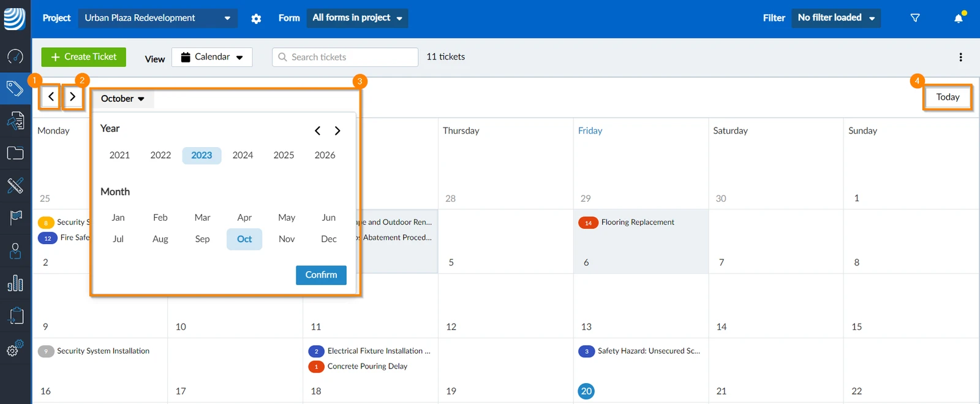
Task: Open the folder icon in sidebar
Action: 15,153
